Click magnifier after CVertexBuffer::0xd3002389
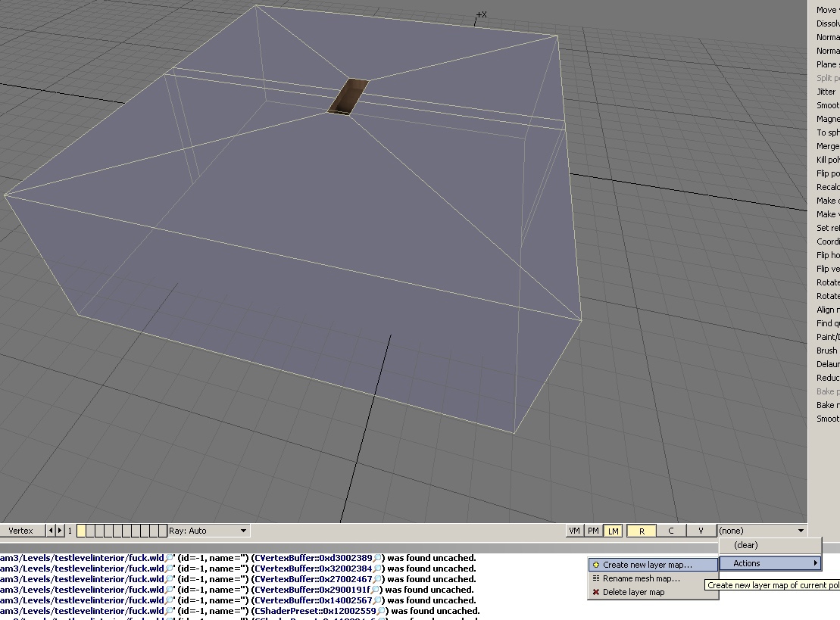840x620 pixels. click(x=377, y=558)
